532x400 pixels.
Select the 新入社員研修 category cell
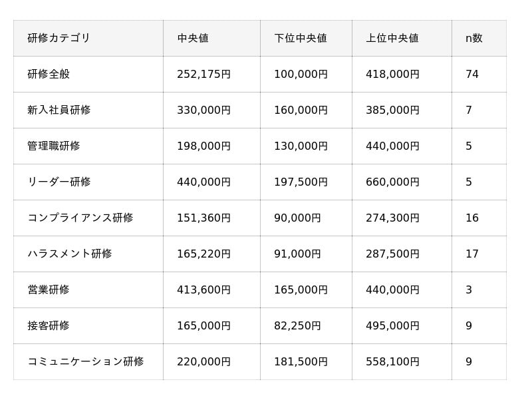pyautogui.click(x=59, y=110)
